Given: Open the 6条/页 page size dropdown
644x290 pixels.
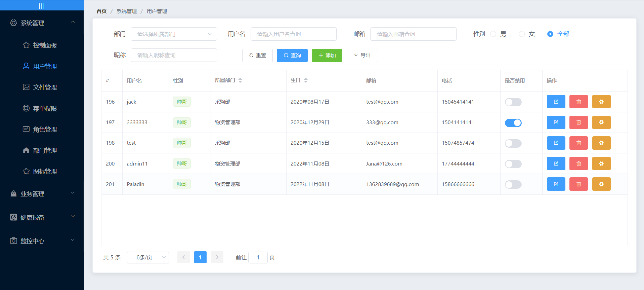Looking at the screenshot, I should (x=148, y=257).
